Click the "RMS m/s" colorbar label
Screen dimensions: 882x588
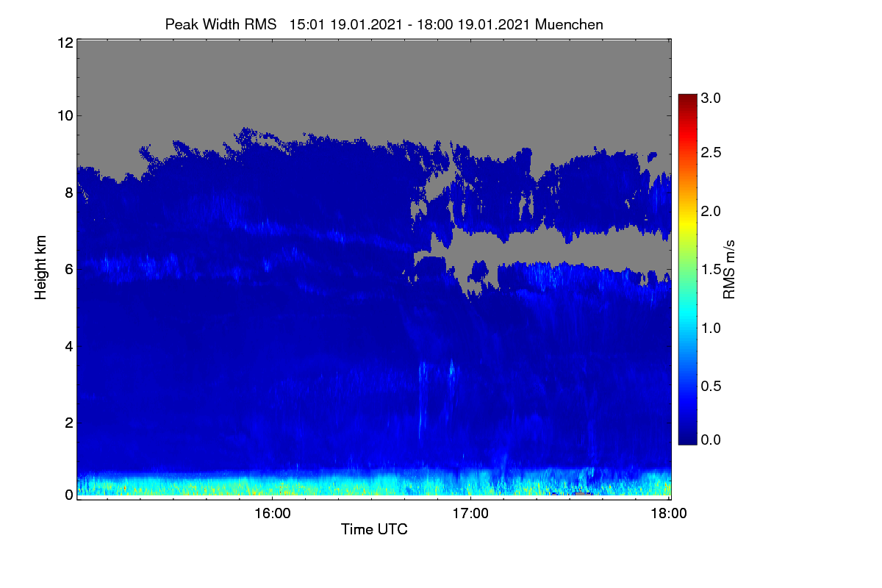pos(728,268)
